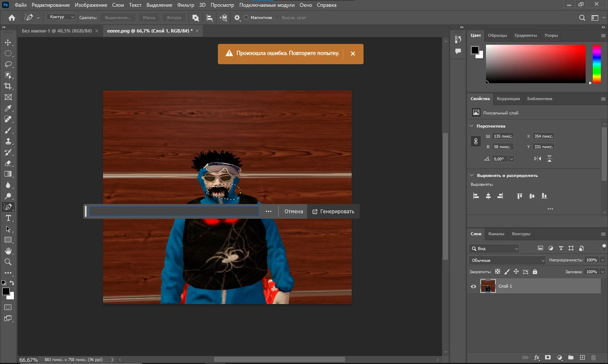Select the Move tool

[8, 43]
